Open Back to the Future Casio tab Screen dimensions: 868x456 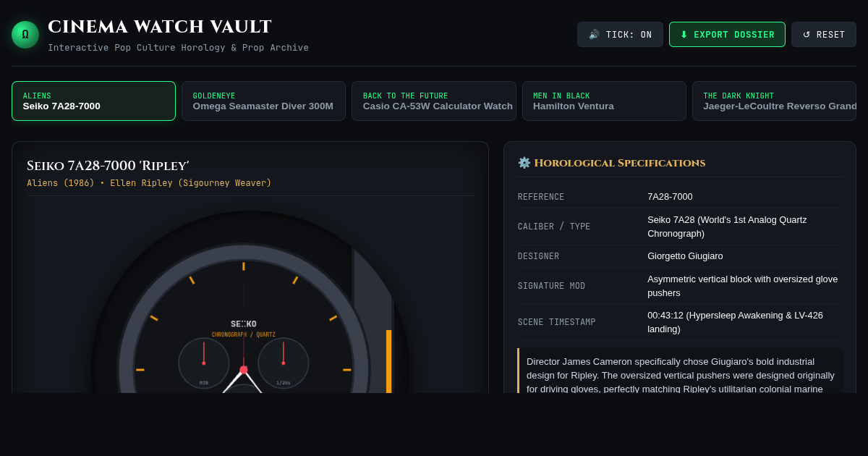tap(434, 101)
